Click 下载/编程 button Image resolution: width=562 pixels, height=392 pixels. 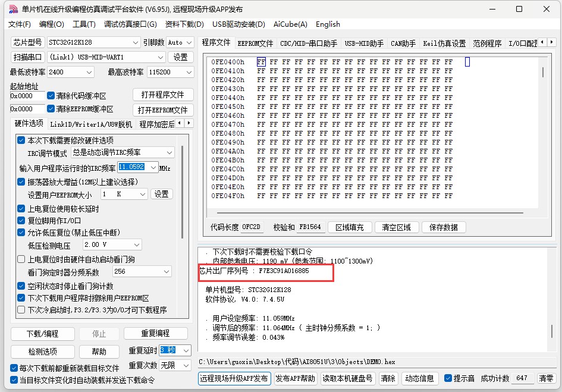43,334
